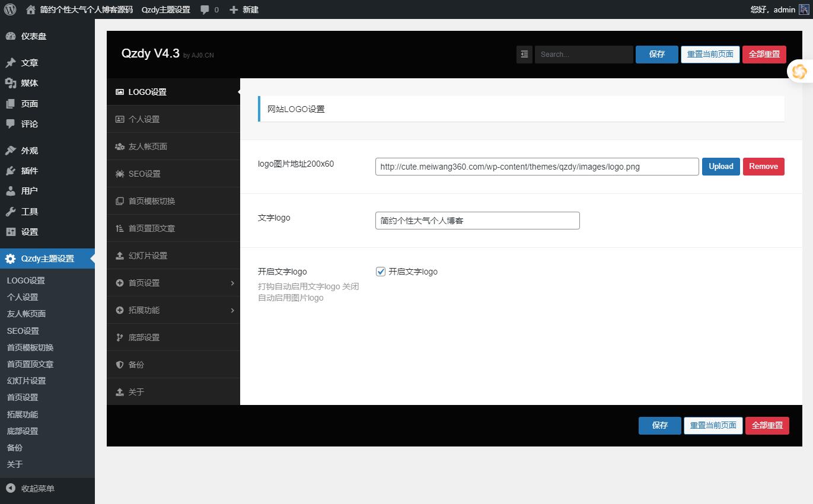This screenshot has width=813, height=504.
Task: Expand 拓展功能 section chevron
Action: (x=232, y=310)
